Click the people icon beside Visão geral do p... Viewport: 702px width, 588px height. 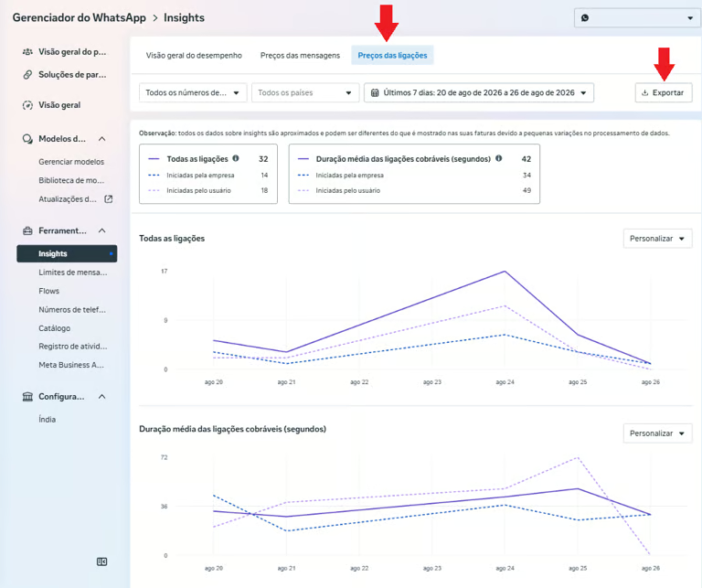tap(27, 51)
